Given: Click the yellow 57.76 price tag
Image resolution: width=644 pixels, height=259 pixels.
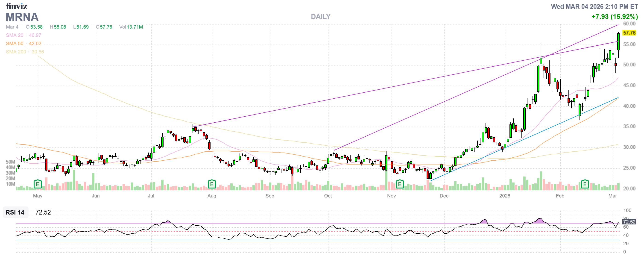Looking at the screenshot, I should coord(629,33).
